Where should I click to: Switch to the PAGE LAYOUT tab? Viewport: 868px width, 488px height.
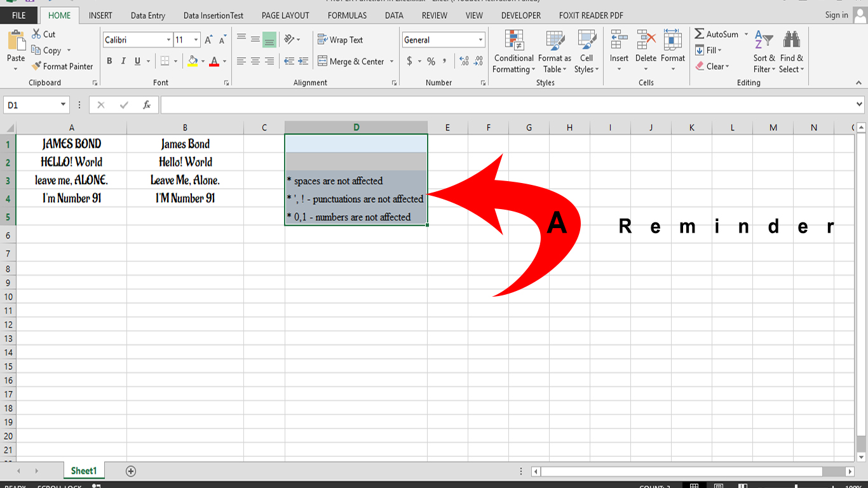[285, 15]
